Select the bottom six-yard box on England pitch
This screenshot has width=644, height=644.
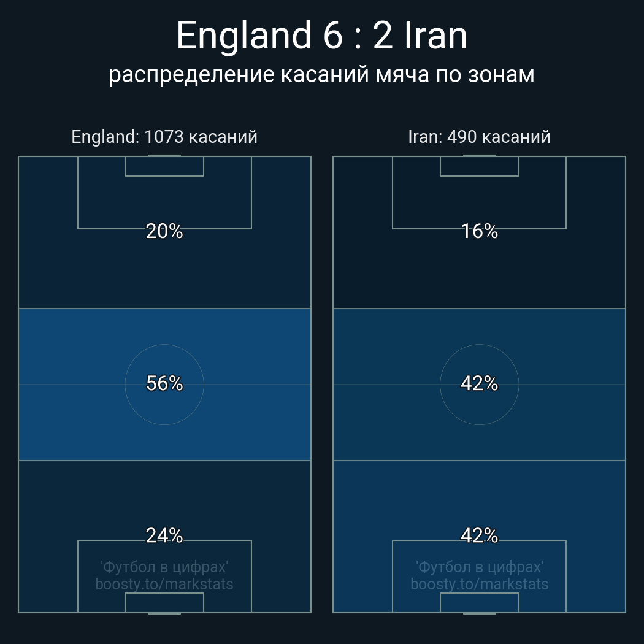(x=164, y=602)
